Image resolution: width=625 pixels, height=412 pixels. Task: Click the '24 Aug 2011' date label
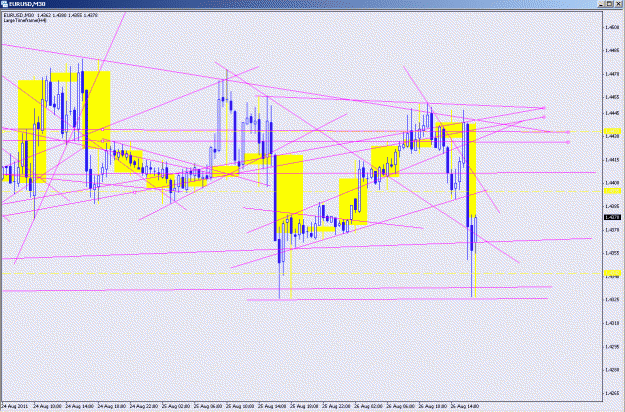[14, 406]
